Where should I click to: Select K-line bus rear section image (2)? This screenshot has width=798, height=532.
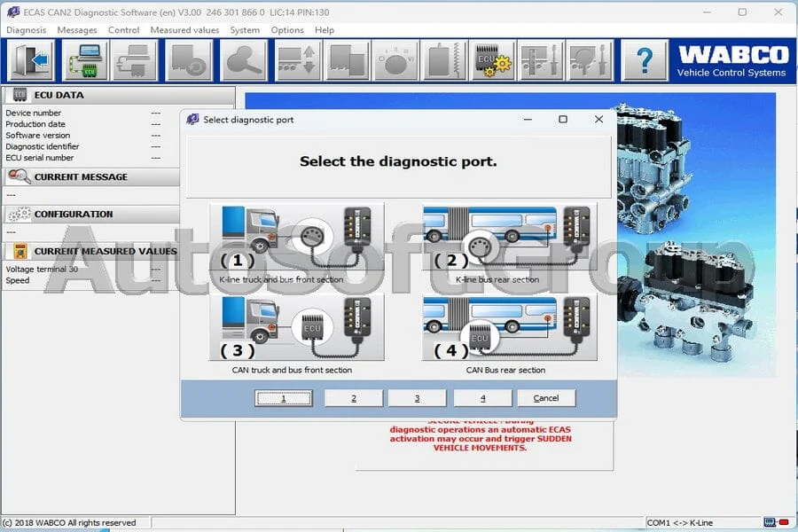(x=510, y=237)
